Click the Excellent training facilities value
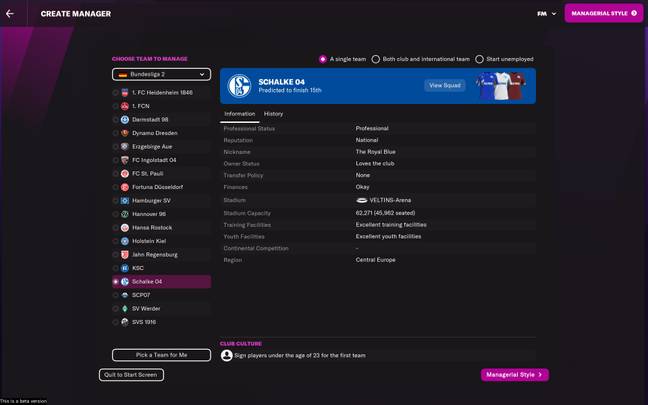 click(391, 225)
